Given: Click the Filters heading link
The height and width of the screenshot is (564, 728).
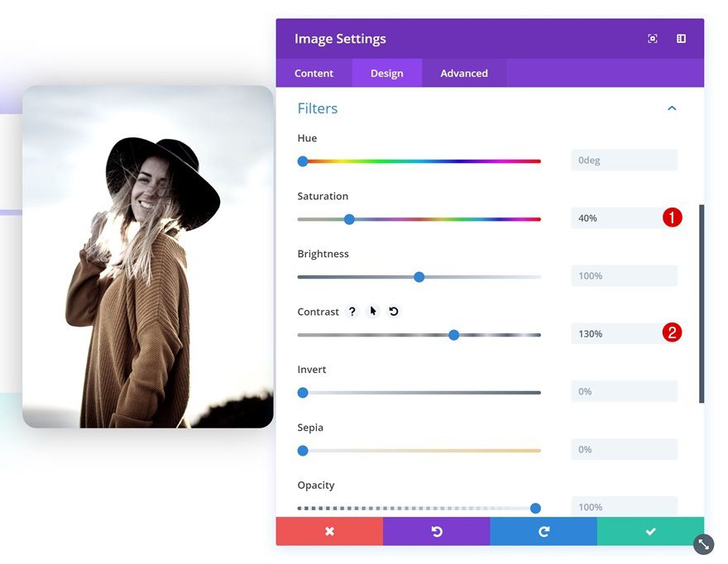Looking at the screenshot, I should coord(317,108).
